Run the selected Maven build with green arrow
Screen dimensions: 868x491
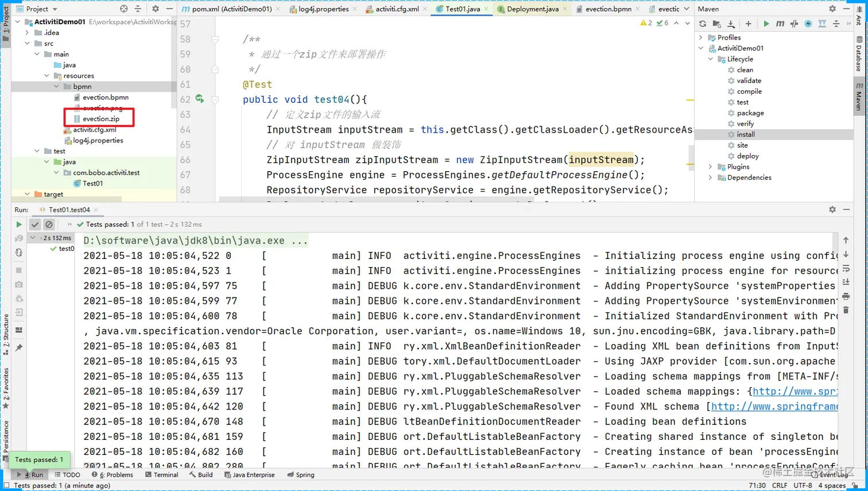click(766, 24)
